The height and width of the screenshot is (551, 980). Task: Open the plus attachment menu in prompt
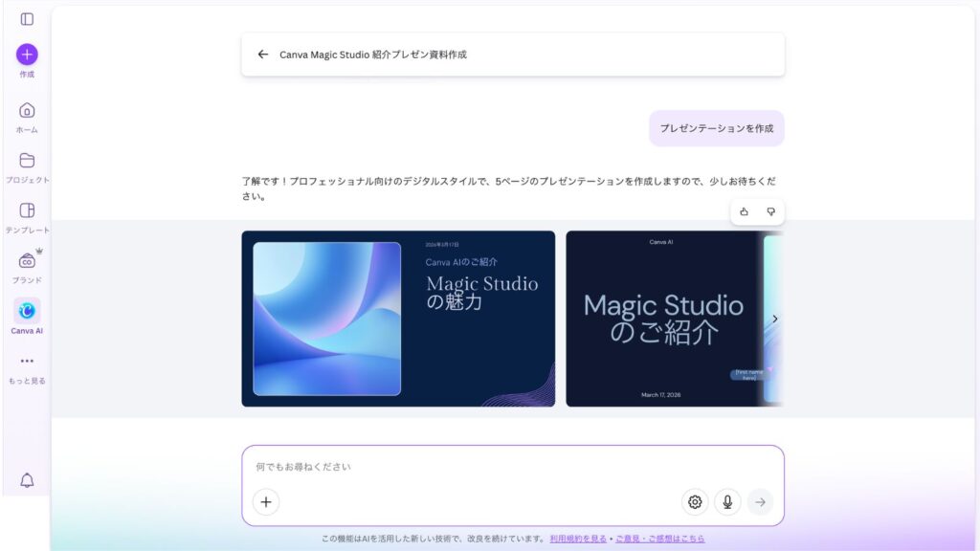(266, 502)
